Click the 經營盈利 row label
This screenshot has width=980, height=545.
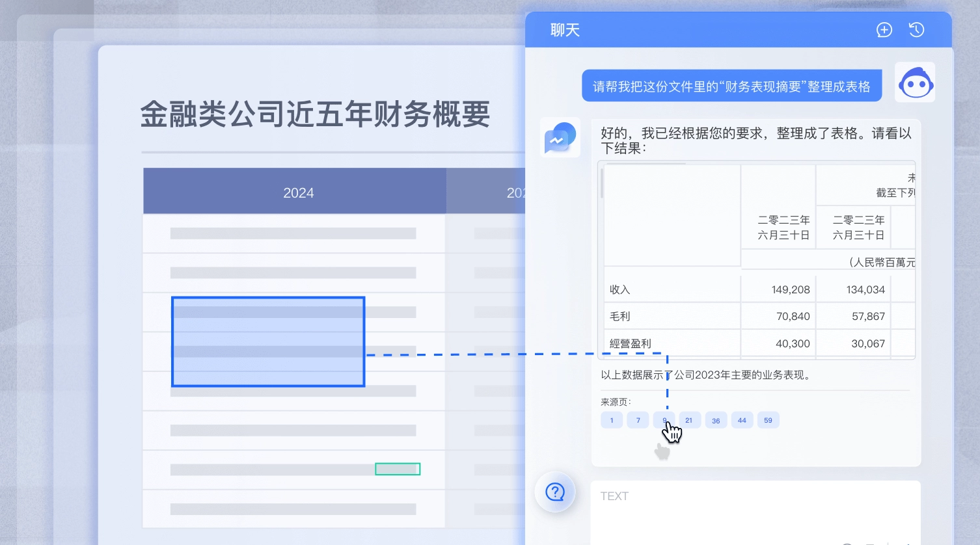click(630, 343)
